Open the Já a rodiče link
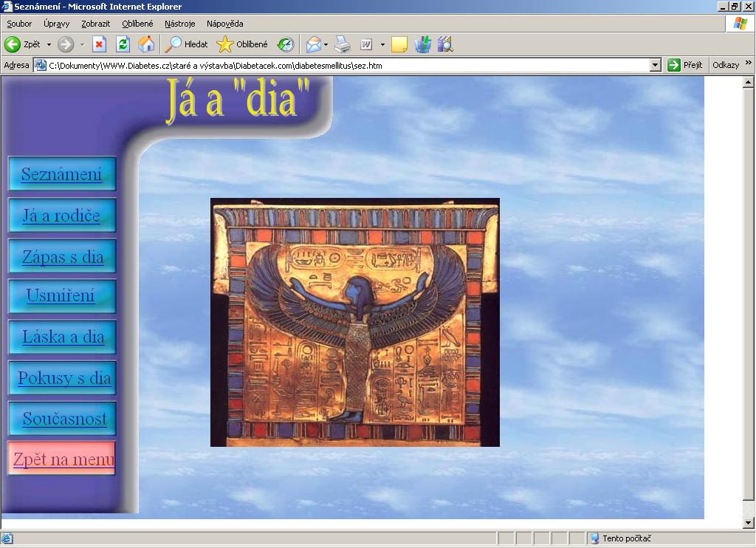This screenshot has height=548, width=756. pyautogui.click(x=62, y=215)
